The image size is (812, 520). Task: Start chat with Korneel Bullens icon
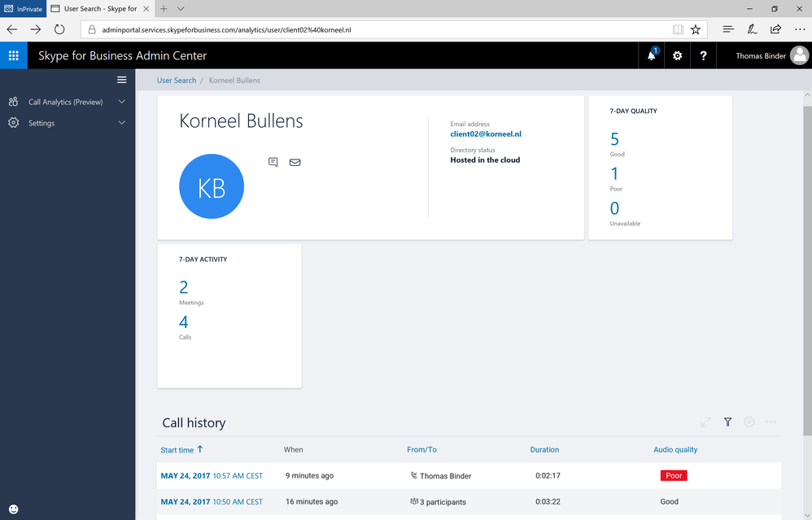273,162
